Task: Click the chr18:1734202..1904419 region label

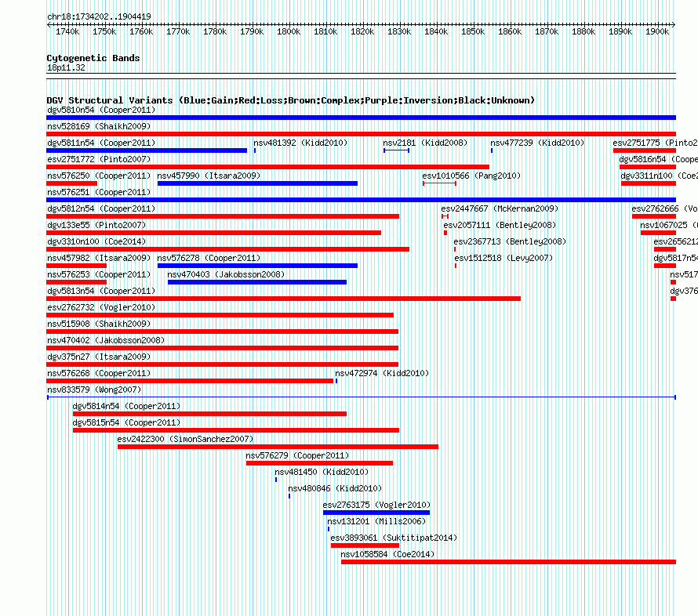Action: point(99,16)
